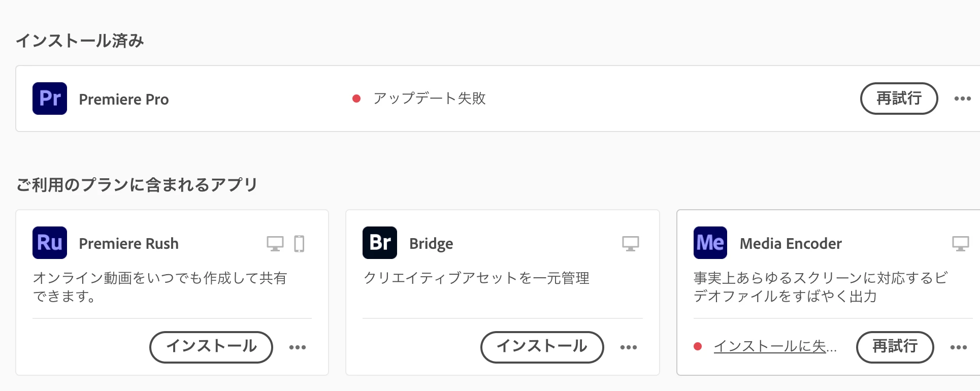The width and height of the screenshot is (980, 391).
Task: Click desktop platform icon on Premiere Rush card
Action: pos(275,244)
